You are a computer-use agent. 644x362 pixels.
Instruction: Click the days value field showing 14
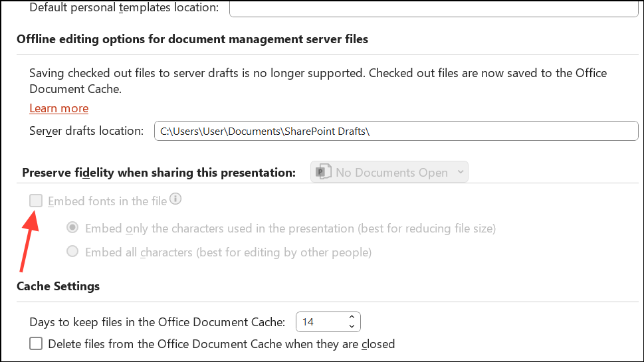tap(322, 322)
